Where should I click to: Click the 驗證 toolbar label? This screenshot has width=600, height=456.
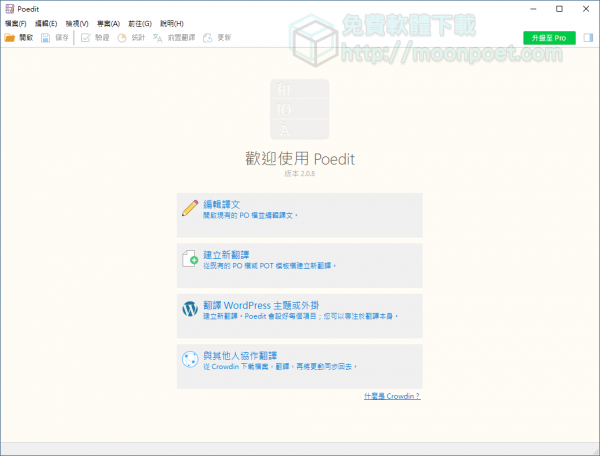coord(102,37)
